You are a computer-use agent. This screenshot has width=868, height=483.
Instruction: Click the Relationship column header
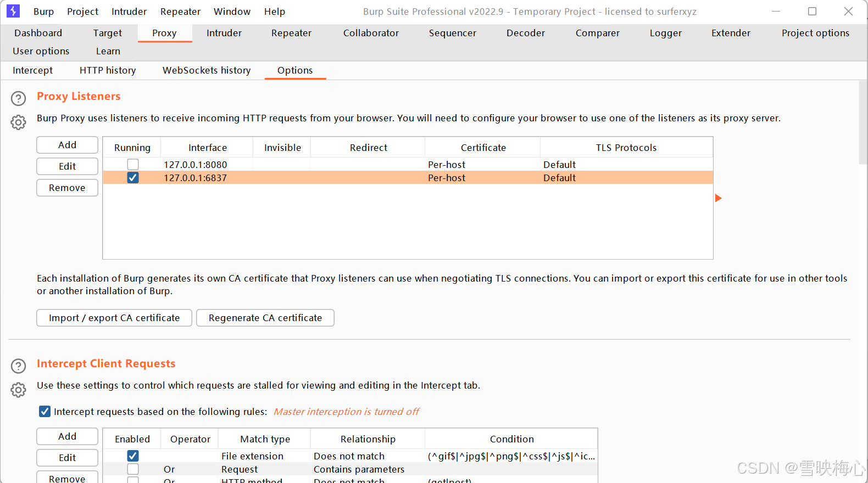368,439
